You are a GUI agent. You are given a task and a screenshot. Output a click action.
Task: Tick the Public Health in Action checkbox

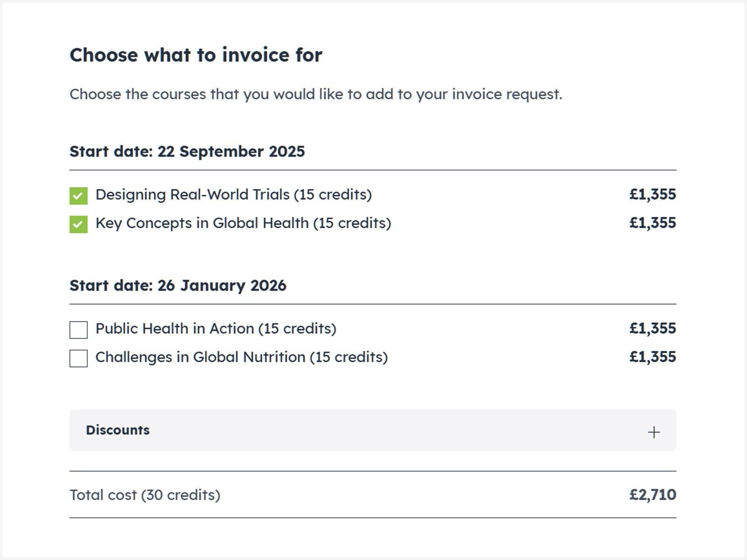[78, 329]
